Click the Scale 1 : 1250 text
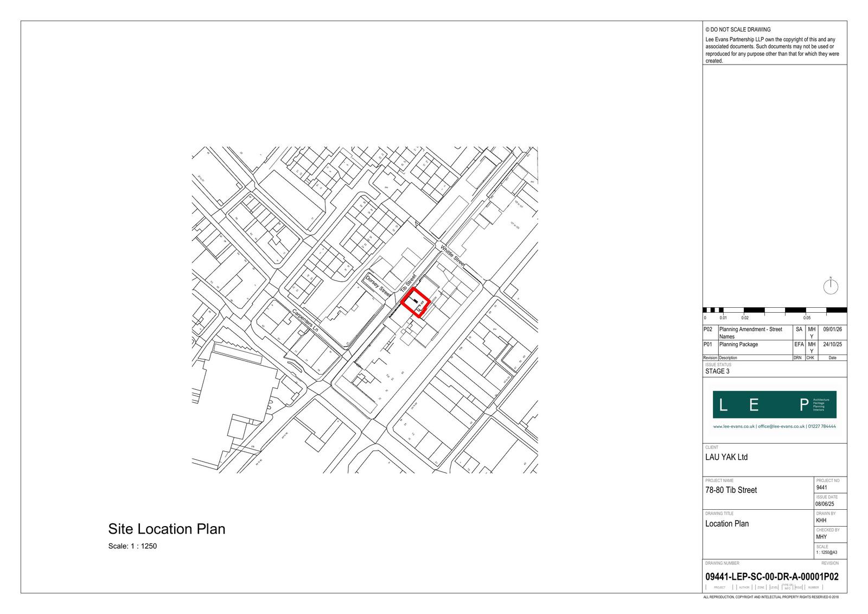Viewport: 868px width, 614px height. coord(132,546)
